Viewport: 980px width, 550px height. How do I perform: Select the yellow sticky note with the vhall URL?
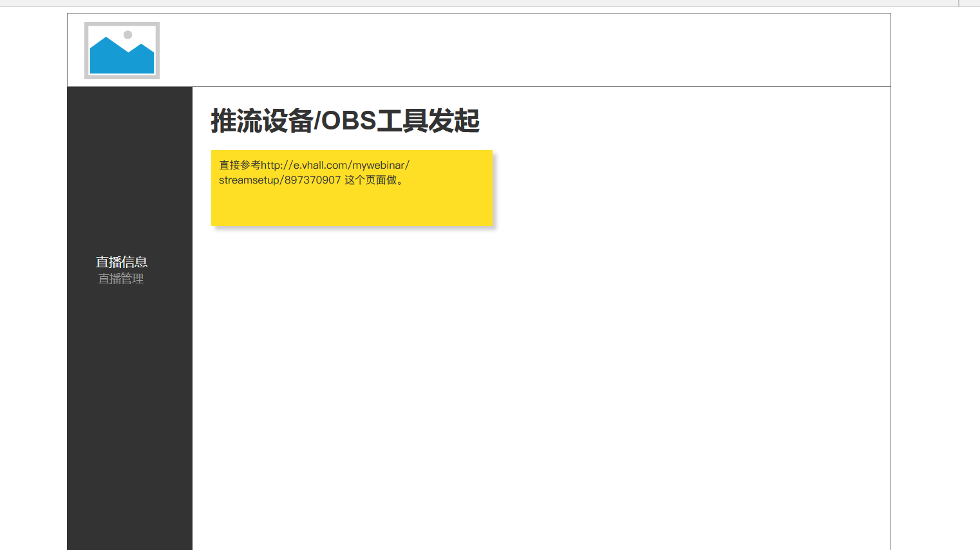coord(352,188)
